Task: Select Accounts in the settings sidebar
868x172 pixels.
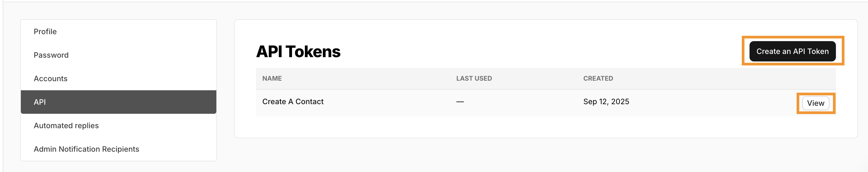Action: [x=51, y=79]
